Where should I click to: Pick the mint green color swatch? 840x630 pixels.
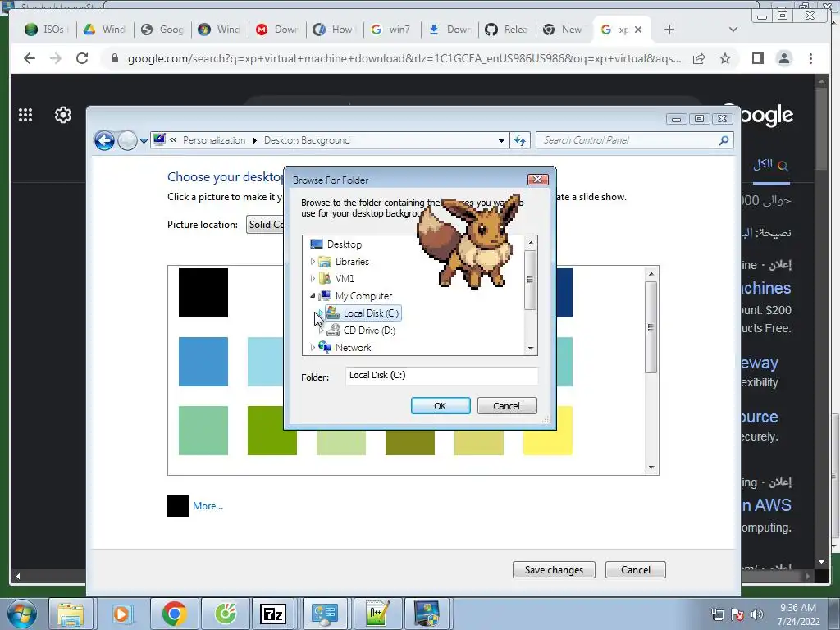(x=203, y=431)
